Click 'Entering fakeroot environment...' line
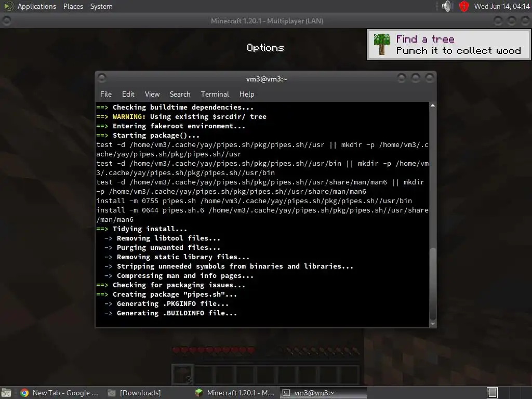Viewport: 532px width, 399px height. pos(179,126)
